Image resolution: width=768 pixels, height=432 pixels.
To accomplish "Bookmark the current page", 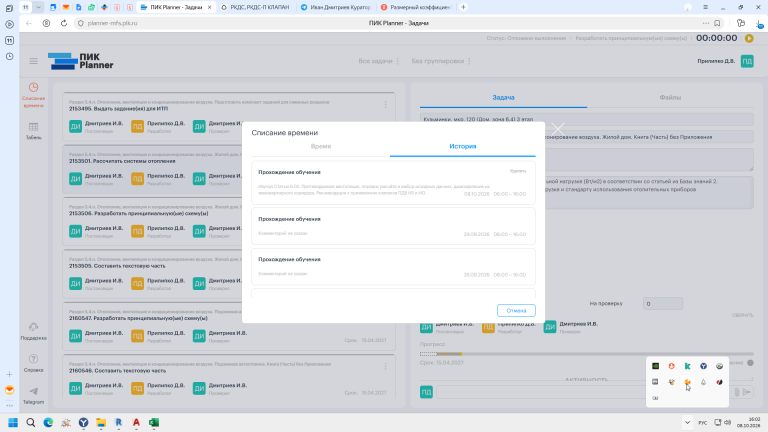I will (717, 23).
